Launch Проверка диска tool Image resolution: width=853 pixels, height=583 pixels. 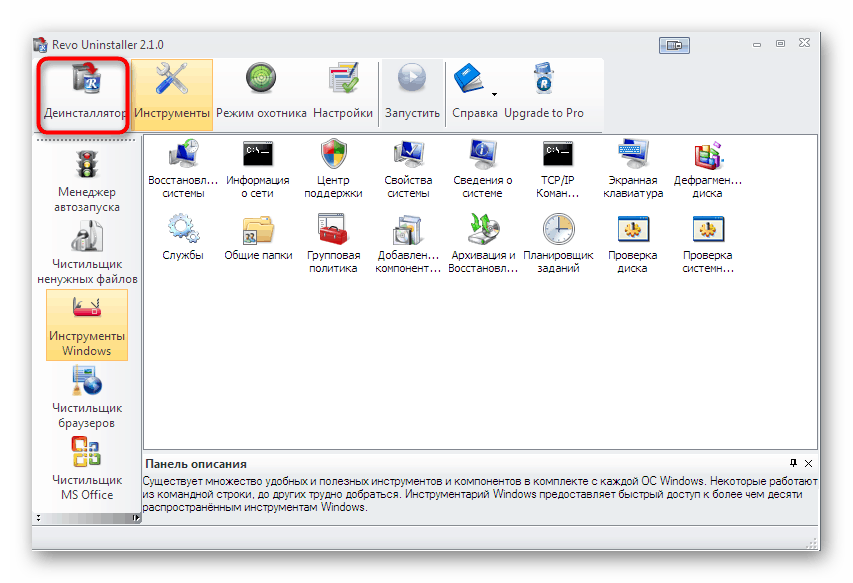633,244
